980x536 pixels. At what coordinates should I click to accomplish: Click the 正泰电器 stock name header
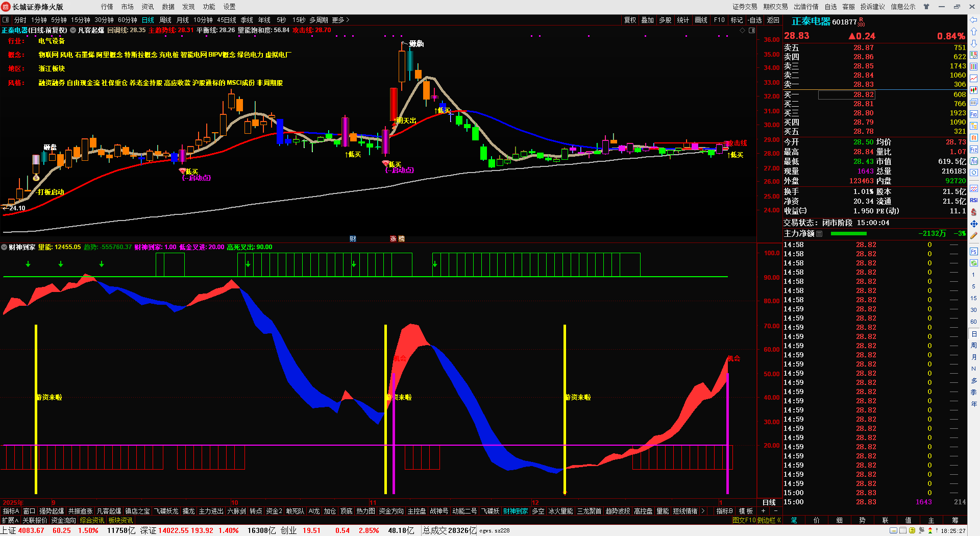click(x=811, y=21)
